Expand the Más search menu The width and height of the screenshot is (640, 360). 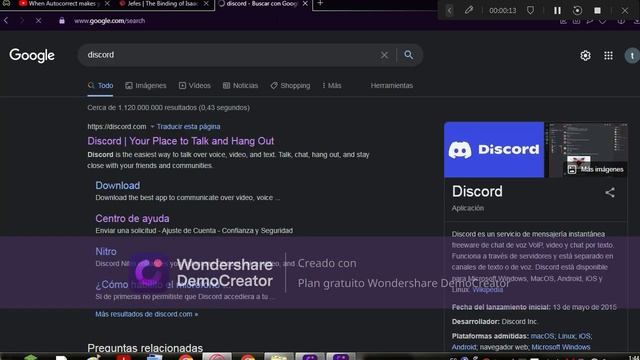click(x=331, y=86)
